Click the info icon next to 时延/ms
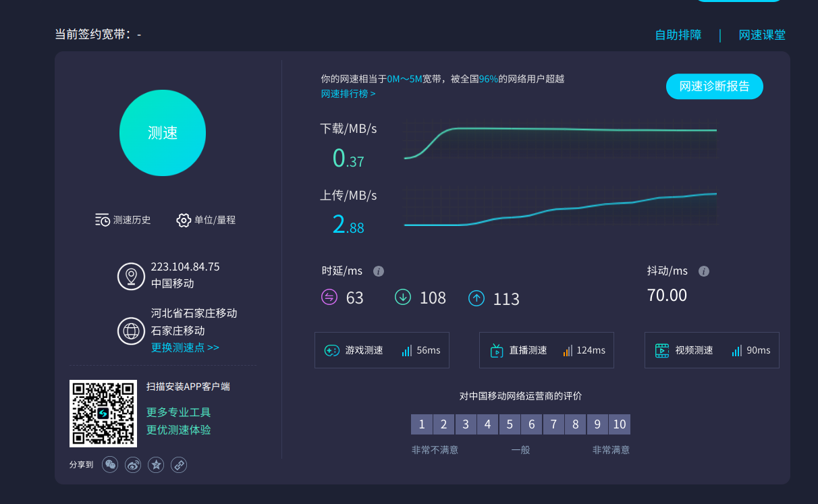The height and width of the screenshot is (504, 818). (379, 271)
